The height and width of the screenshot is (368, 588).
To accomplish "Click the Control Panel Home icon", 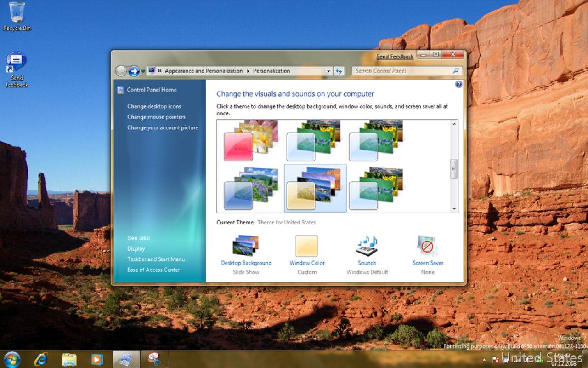I will [120, 90].
